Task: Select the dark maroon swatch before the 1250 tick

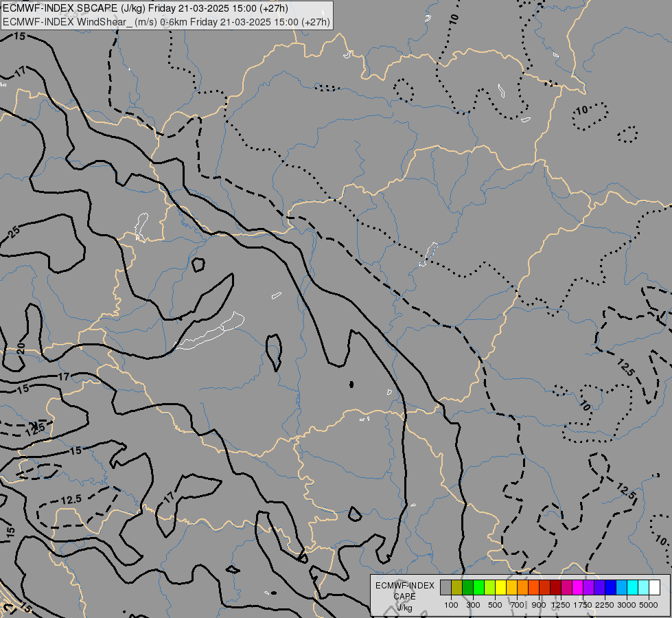Action: 556,587
